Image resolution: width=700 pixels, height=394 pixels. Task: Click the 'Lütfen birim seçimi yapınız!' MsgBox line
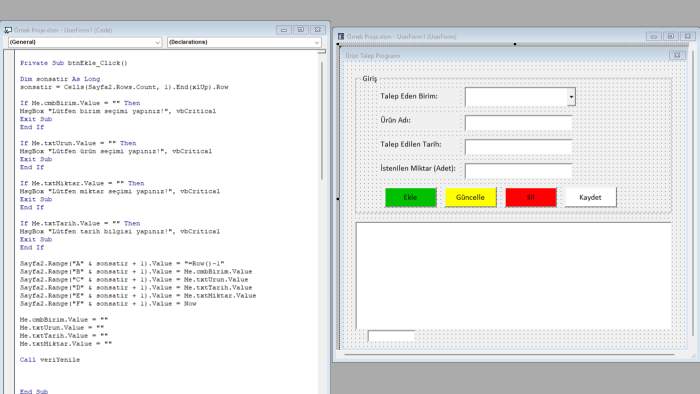[x=118, y=111]
